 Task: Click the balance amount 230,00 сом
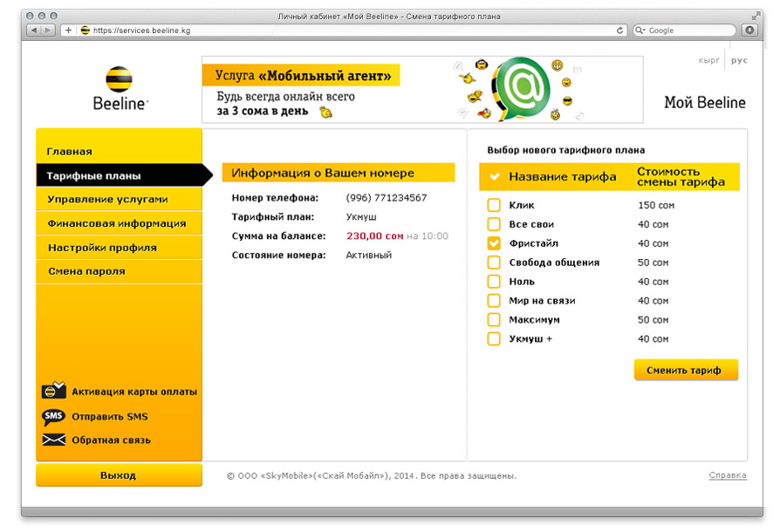point(374,235)
